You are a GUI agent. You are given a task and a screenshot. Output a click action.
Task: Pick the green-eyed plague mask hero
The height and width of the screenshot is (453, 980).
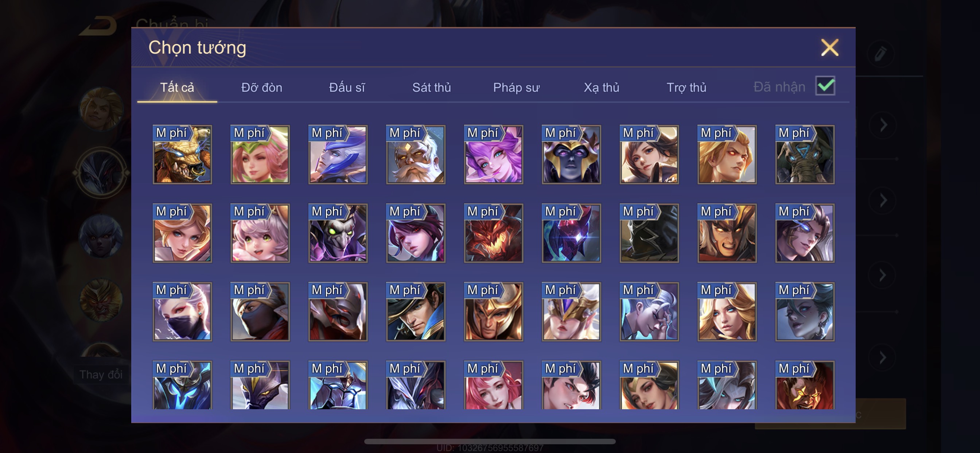click(x=338, y=233)
